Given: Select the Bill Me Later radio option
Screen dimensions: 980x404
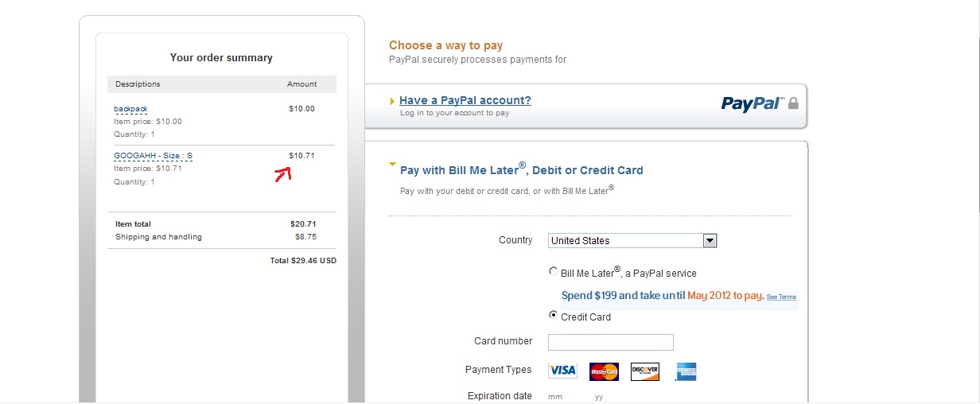Looking at the screenshot, I should click(554, 271).
